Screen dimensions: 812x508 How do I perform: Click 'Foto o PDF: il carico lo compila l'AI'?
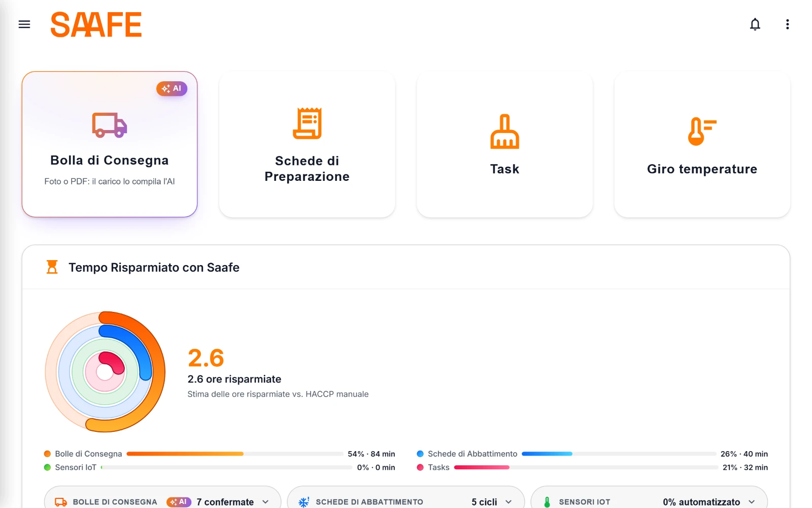tap(110, 181)
